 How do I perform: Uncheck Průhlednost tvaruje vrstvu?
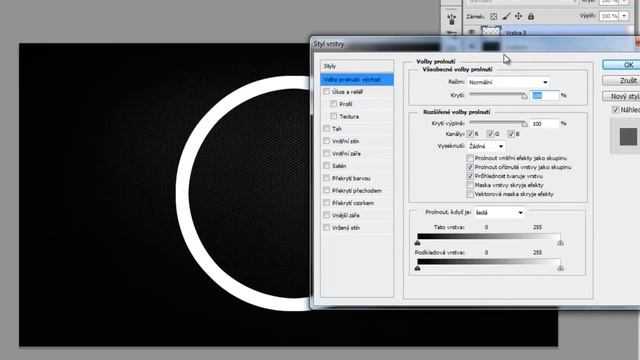[x=470, y=176]
